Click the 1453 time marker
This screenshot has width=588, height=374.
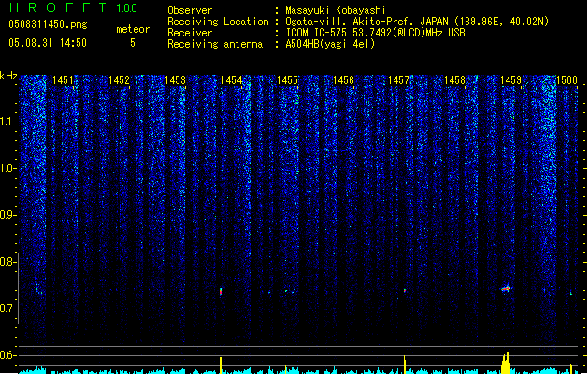(x=175, y=80)
